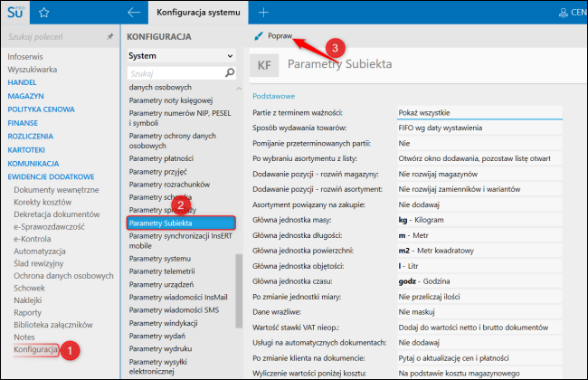Image resolution: width=588 pixels, height=380 pixels.
Task: Select Parametry wysyłki elektronicznej
Action: click(x=158, y=366)
